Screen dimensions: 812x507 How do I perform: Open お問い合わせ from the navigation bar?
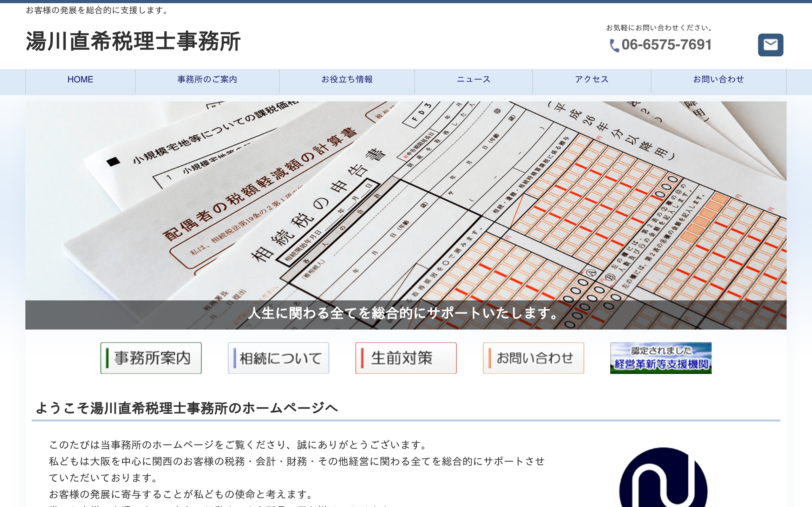(718, 80)
